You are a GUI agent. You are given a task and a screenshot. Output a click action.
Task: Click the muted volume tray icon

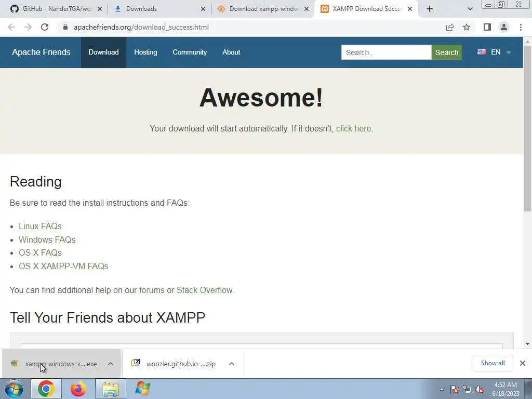tap(480, 389)
